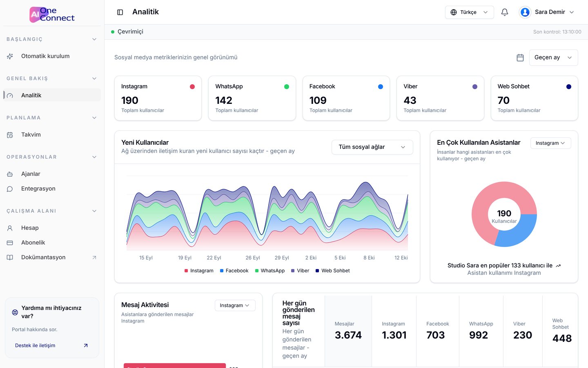The width and height of the screenshot is (588, 368).
Task: Select the WhatsApp total users card
Action: coord(252,98)
